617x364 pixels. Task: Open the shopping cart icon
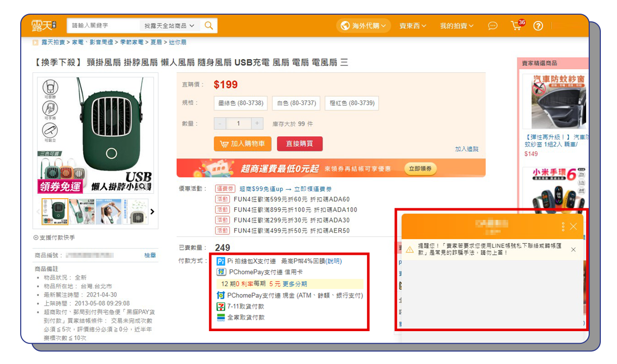click(516, 26)
